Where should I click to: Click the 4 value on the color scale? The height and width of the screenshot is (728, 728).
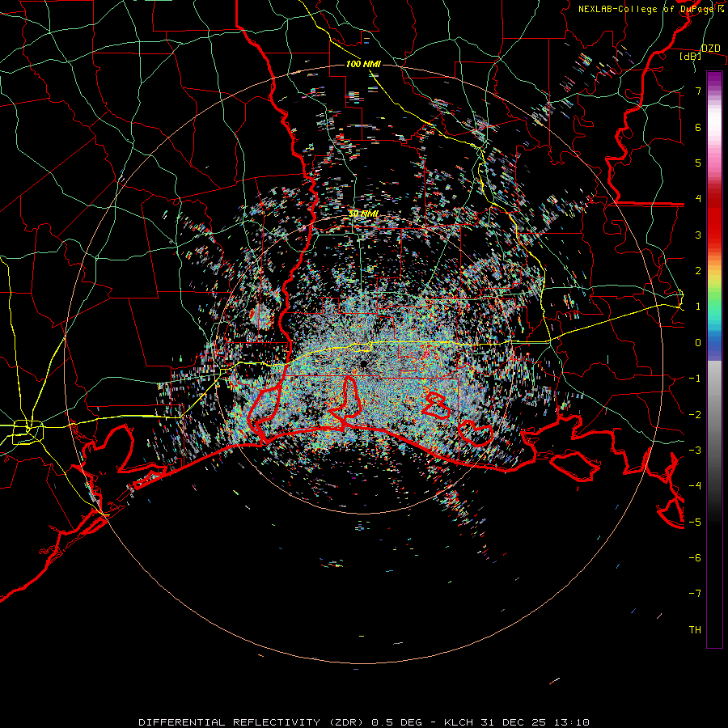click(698, 199)
